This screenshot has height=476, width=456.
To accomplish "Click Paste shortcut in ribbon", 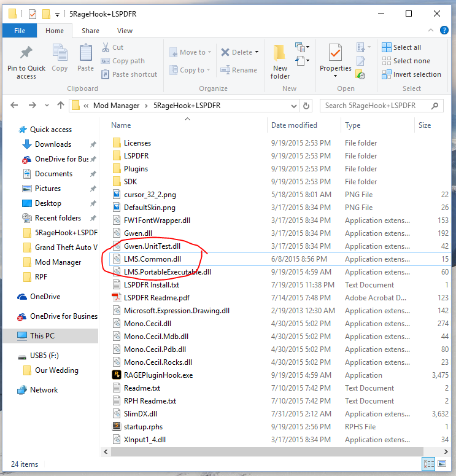I will [129, 74].
